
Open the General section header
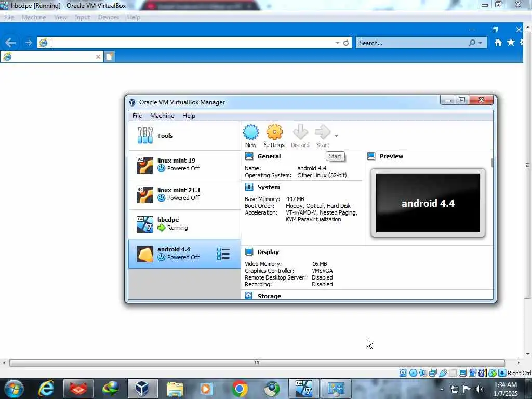[269, 156]
